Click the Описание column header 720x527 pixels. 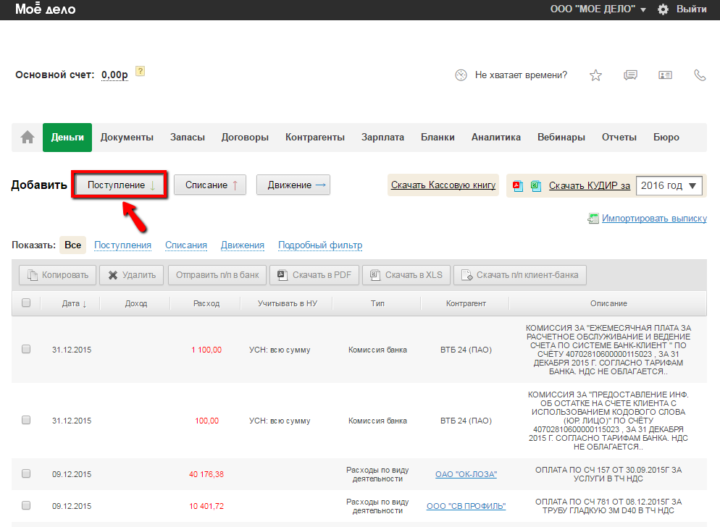click(x=608, y=303)
